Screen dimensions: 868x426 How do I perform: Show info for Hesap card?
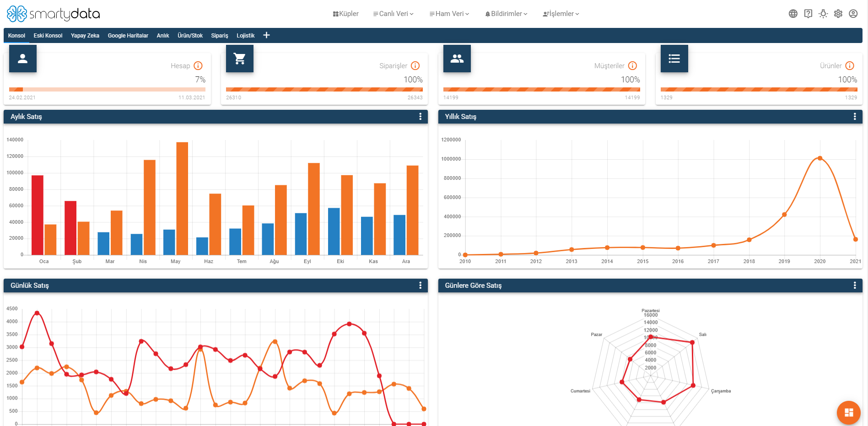point(198,66)
